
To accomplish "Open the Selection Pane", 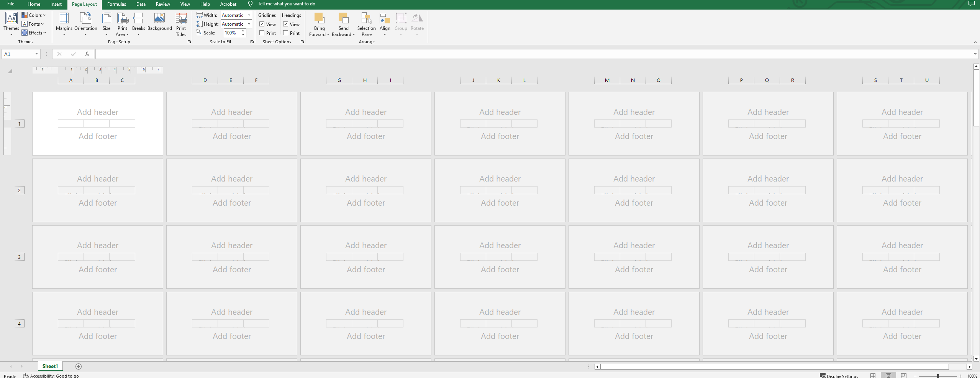I will 366,25.
